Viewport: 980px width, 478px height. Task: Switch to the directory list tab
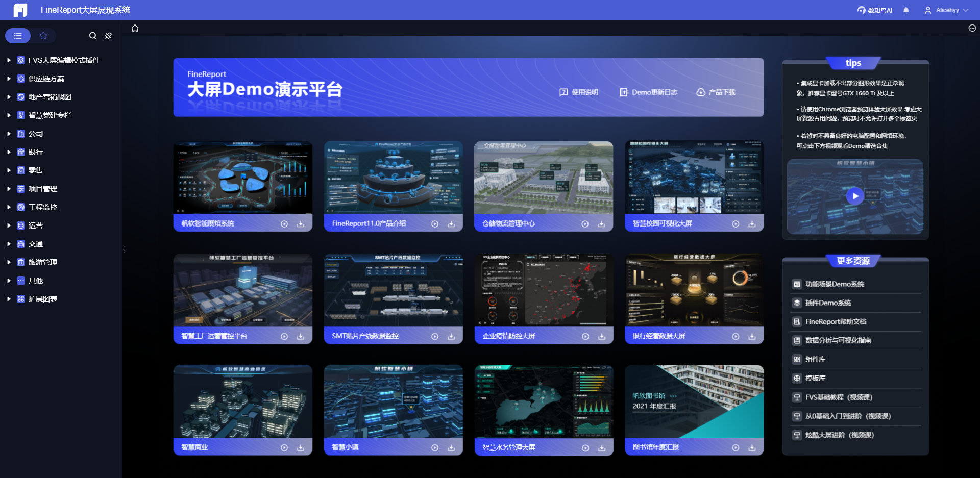click(x=18, y=36)
